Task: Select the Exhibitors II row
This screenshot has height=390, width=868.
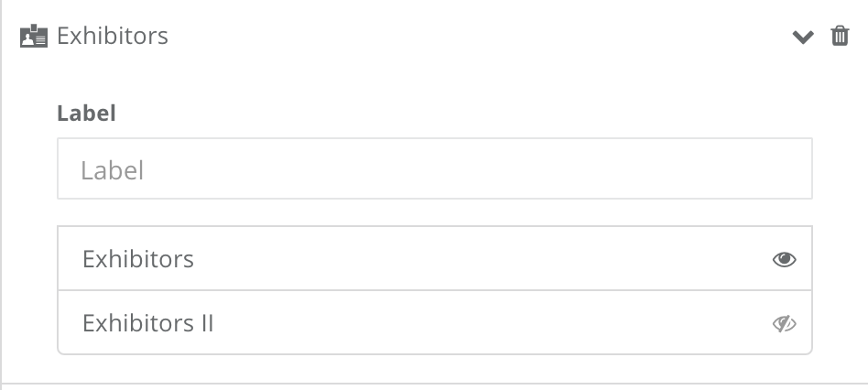Action: point(435,322)
